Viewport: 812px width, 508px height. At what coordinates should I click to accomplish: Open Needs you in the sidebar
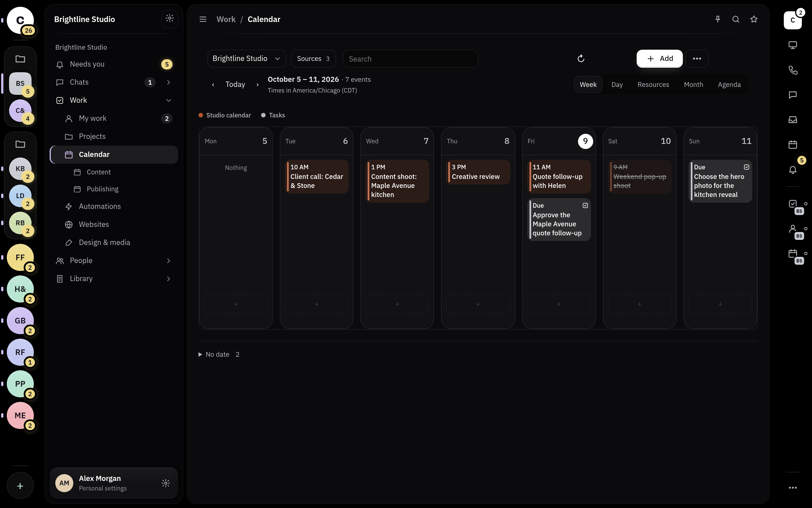[114, 64]
